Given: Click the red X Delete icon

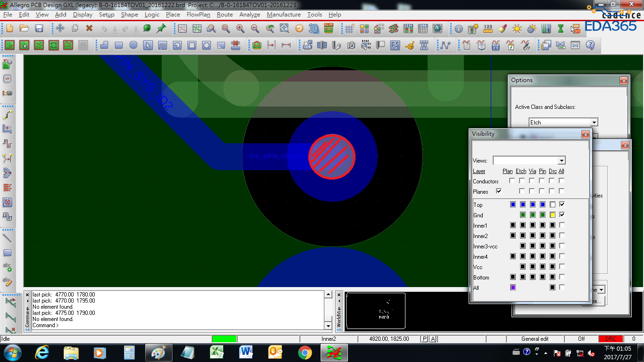Looking at the screenshot, I should tap(89, 29).
